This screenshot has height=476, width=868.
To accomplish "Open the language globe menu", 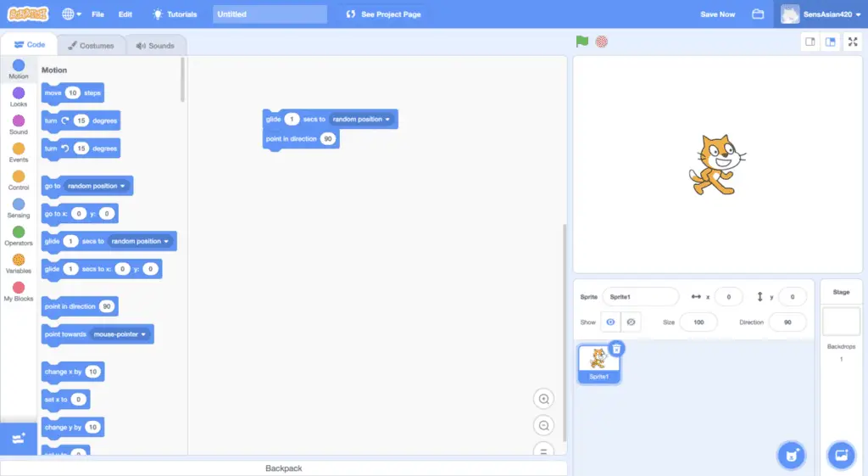I will [x=71, y=14].
